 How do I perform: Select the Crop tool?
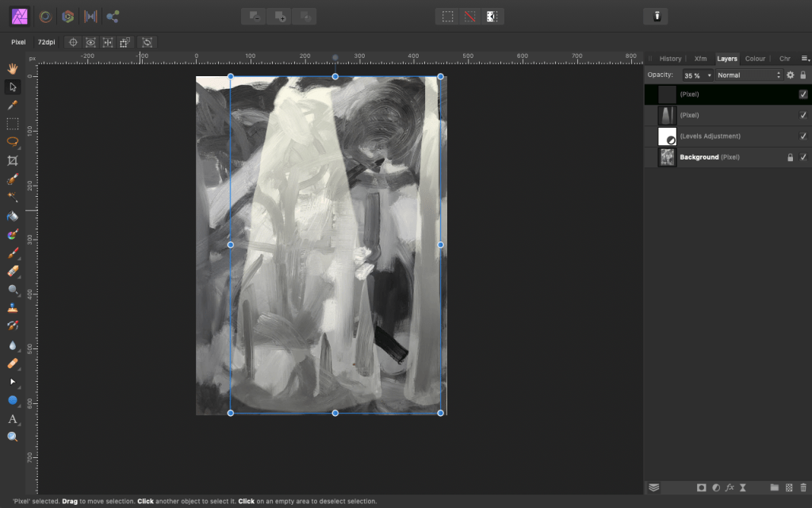(x=13, y=160)
